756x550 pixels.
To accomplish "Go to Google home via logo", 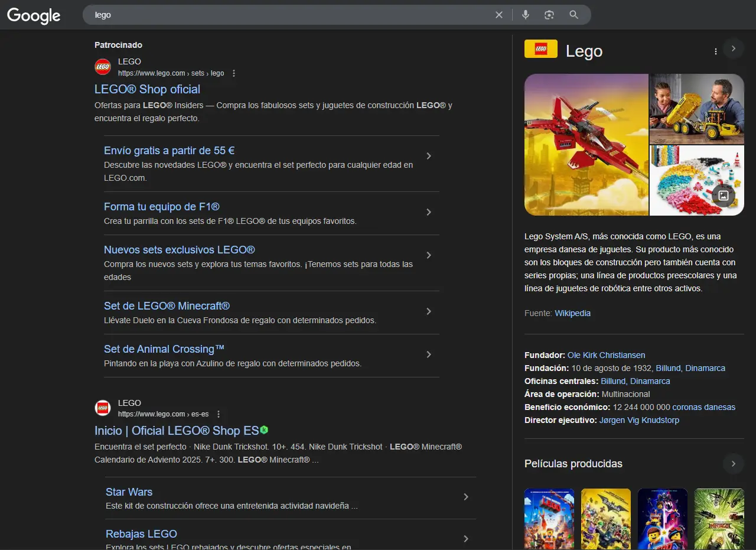I will click(x=34, y=15).
